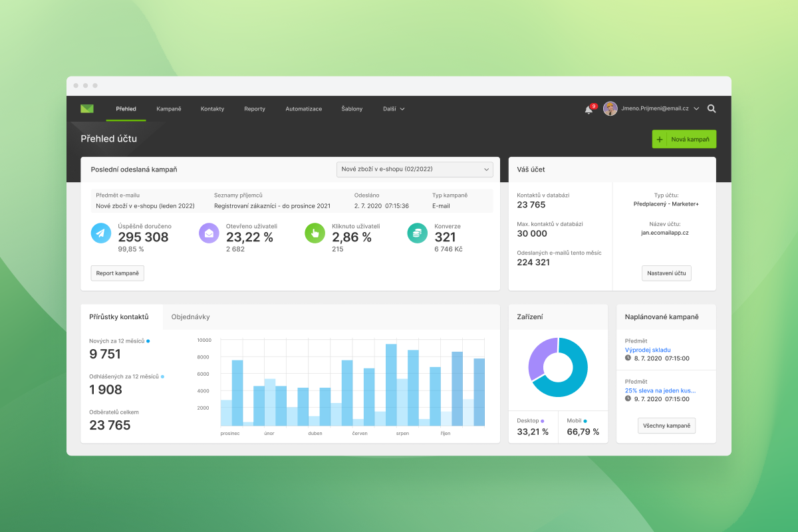Click the 23 765 contacts in database value
This screenshot has width=798, height=532.
pyautogui.click(x=531, y=205)
